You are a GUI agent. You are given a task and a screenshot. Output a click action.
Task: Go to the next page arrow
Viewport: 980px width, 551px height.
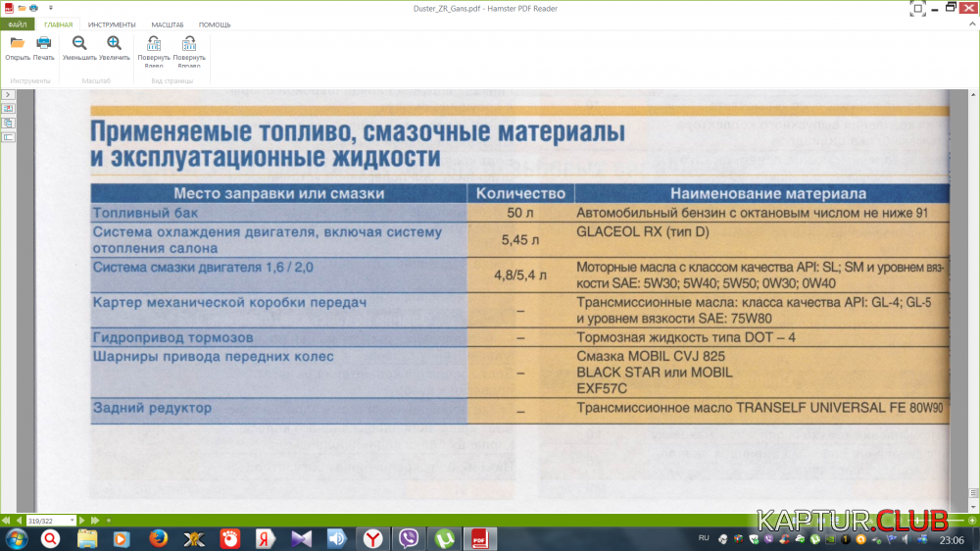83,521
